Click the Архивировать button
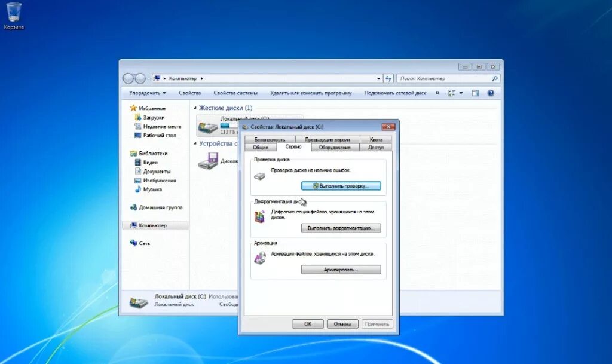The height and width of the screenshot is (364, 612). point(341,270)
